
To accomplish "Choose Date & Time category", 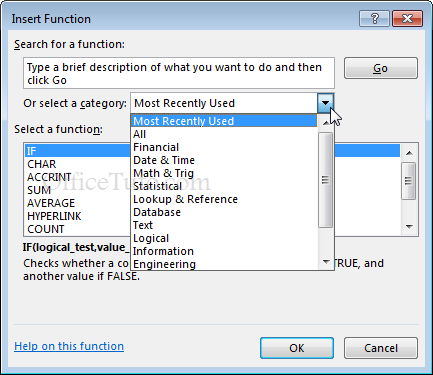I will coord(164,160).
